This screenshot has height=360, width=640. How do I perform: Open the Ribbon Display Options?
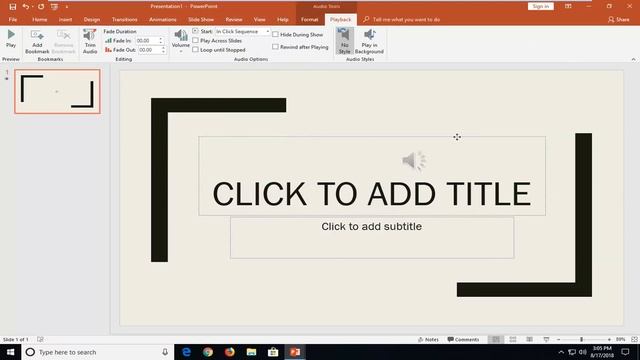(x=568, y=7)
